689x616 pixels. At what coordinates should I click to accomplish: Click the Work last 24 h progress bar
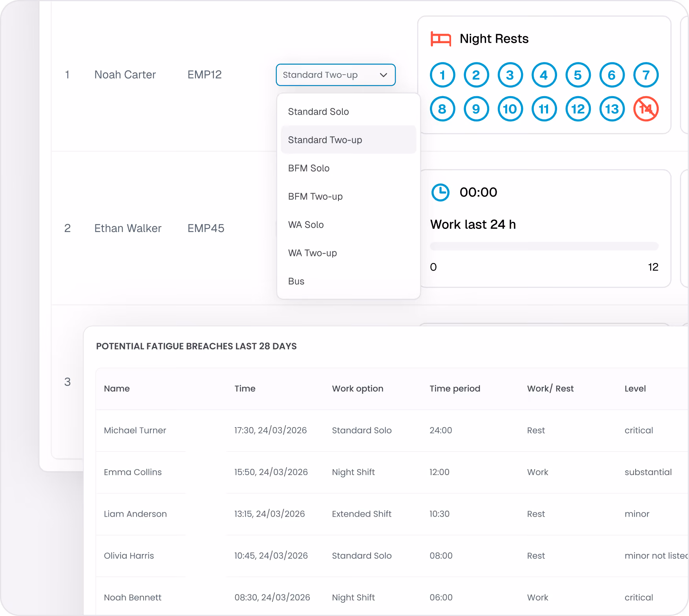[544, 246]
